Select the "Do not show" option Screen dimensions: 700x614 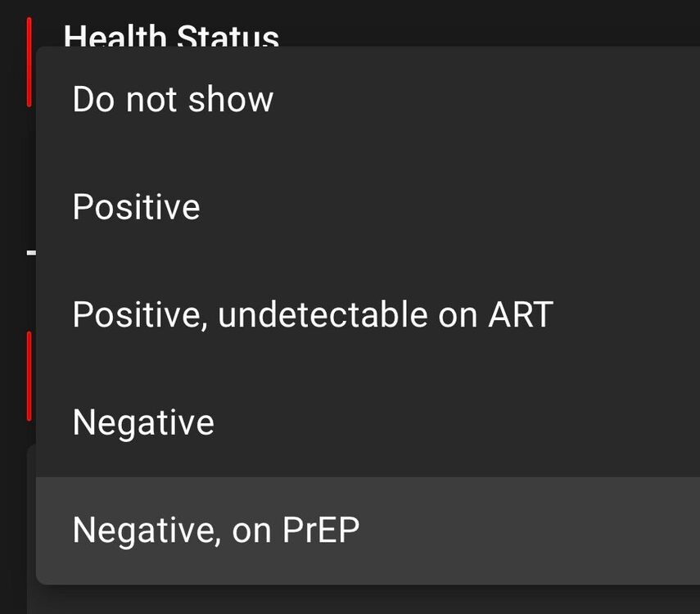point(173,99)
